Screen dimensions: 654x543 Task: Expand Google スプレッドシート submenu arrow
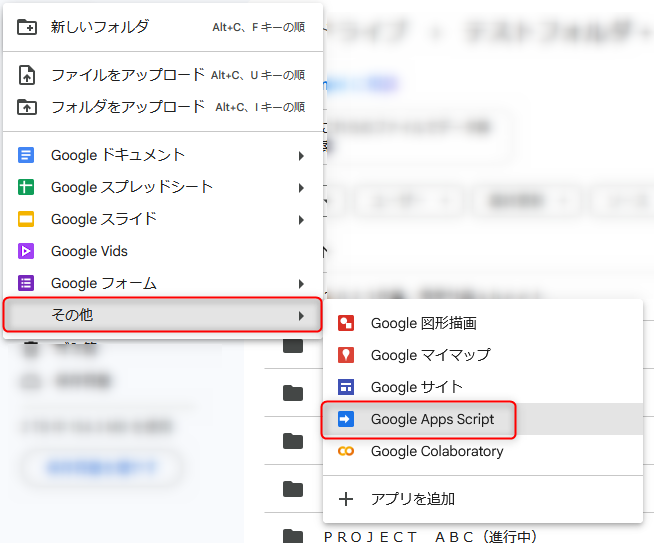pyautogui.click(x=301, y=188)
